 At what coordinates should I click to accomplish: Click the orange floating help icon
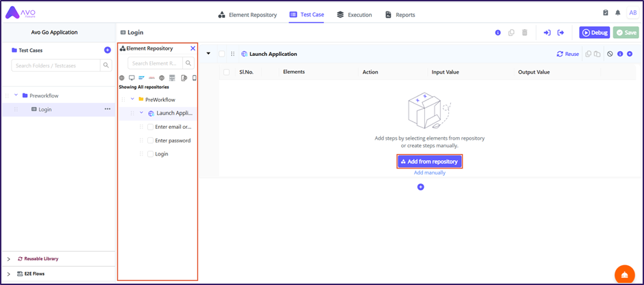pyautogui.click(x=625, y=274)
